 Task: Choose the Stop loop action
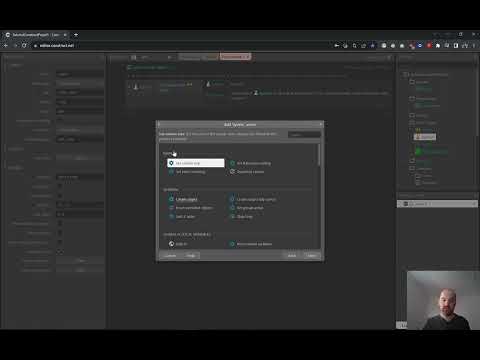[241, 216]
